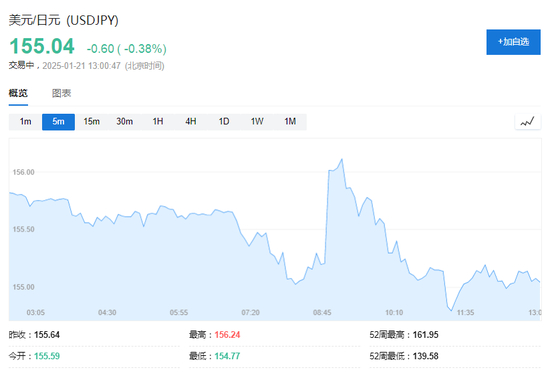
Task: Click the 最低 value 154.77
Action: (x=227, y=356)
